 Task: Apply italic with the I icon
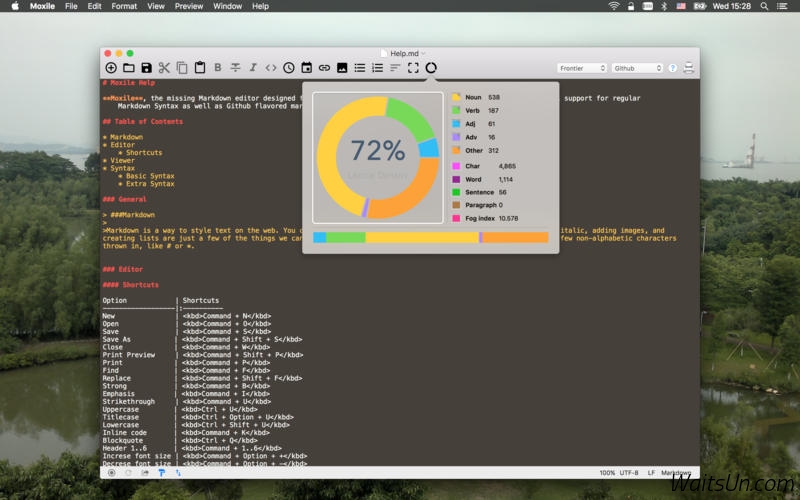[253, 67]
